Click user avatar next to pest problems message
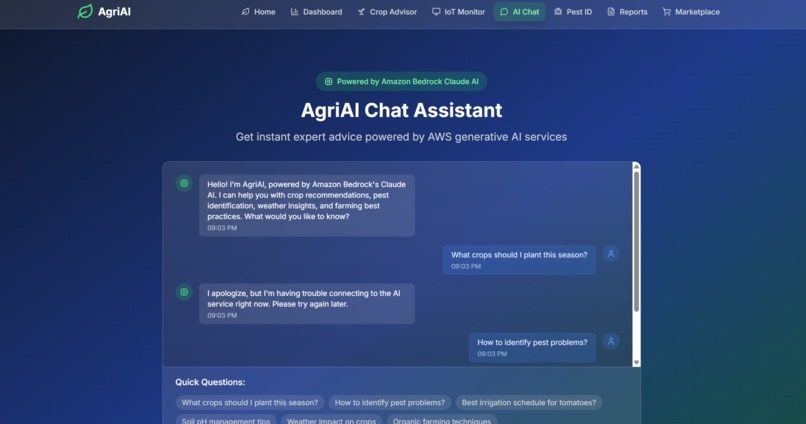 [x=611, y=341]
